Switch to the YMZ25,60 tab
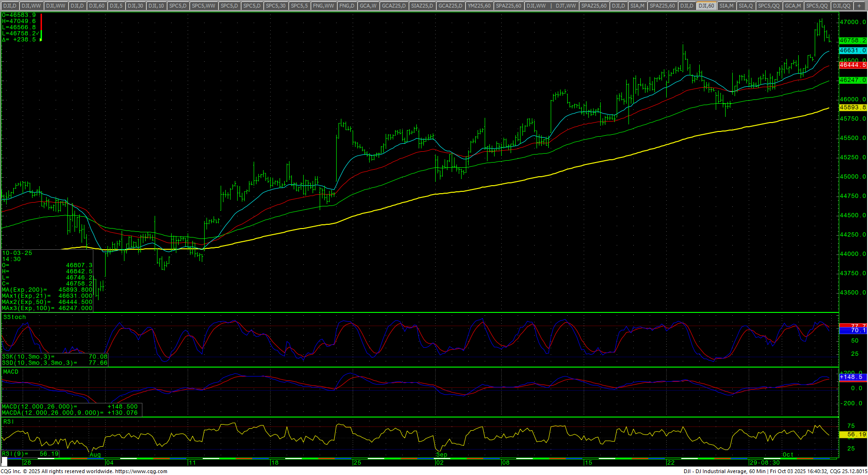This screenshot has width=868, height=475. coord(479,6)
